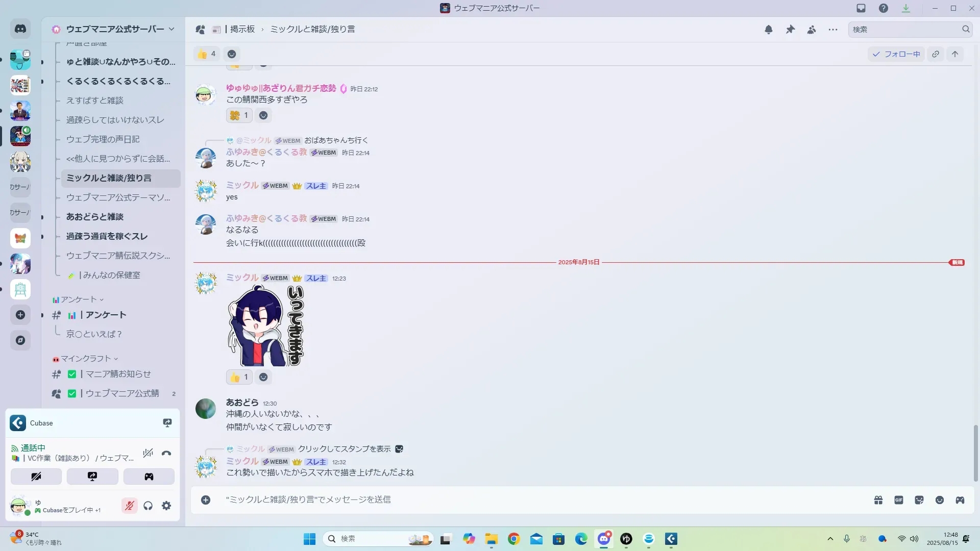This screenshot has width=980, height=551.
Task: Add thumbs-up reaction on いってきます sticker
Action: coord(239,377)
